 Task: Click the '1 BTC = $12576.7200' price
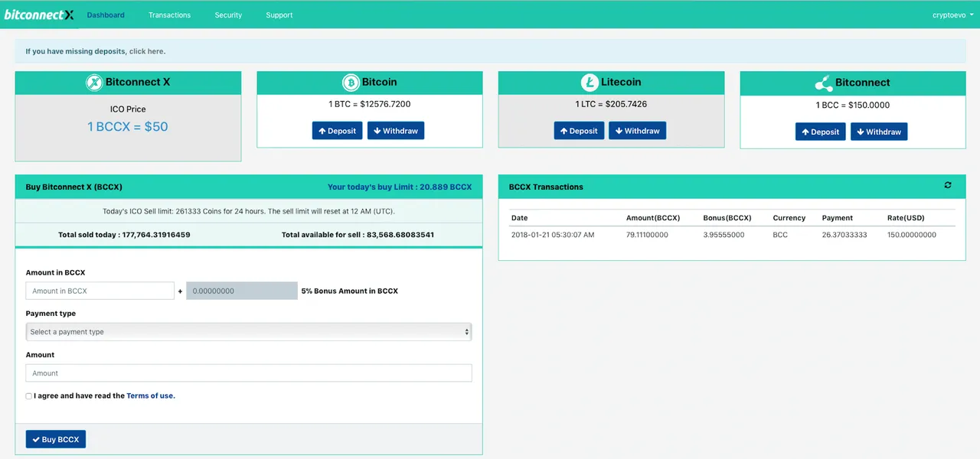click(x=370, y=104)
